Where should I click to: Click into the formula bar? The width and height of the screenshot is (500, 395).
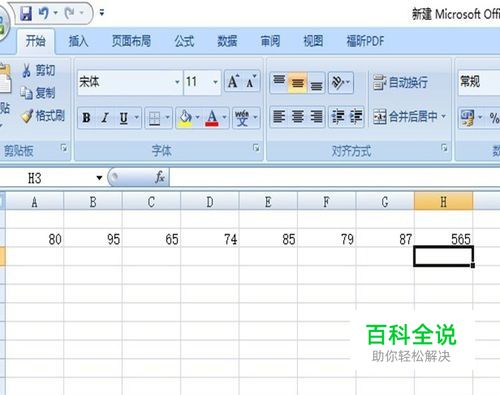pyautogui.click(x=335, y=178)
